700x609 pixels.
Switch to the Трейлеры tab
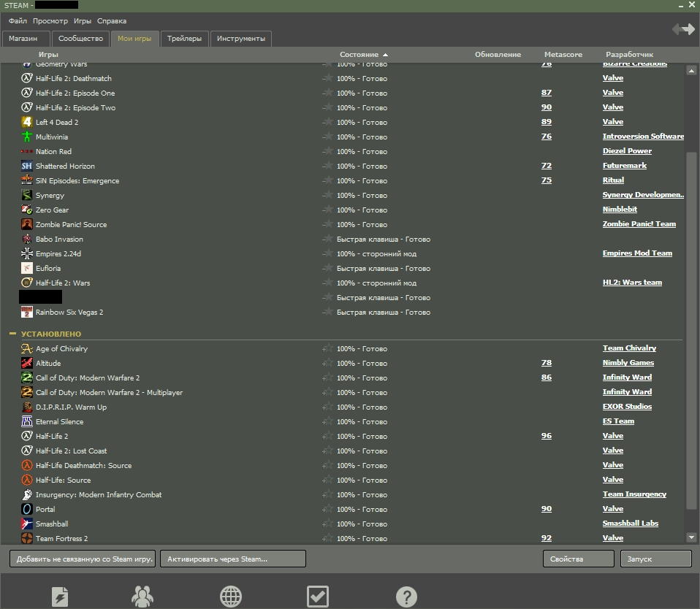(x=184, y=39)
